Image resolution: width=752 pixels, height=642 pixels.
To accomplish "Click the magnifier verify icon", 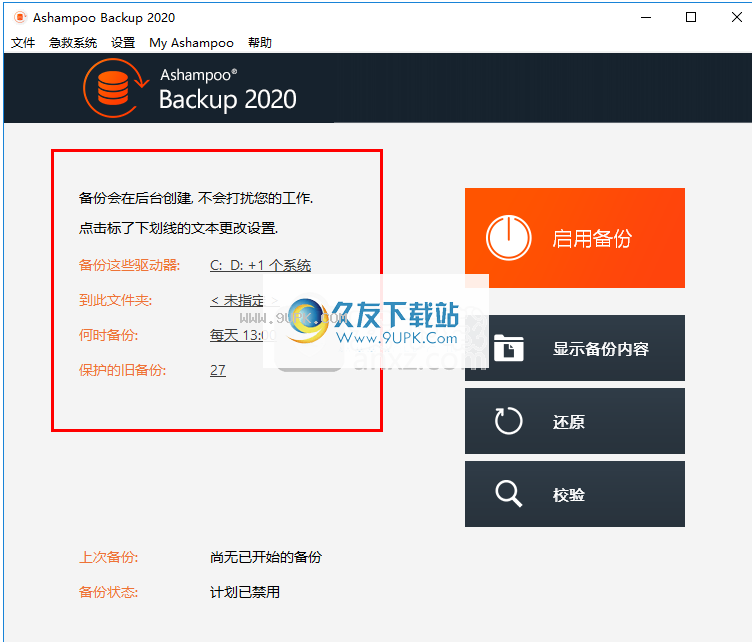I will tap(508, 494).
